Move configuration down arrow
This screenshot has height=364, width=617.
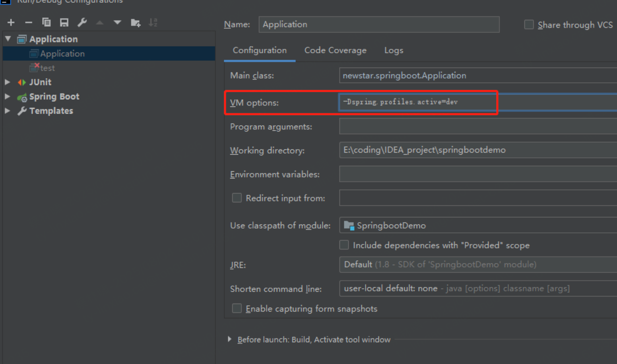[117, 23]
